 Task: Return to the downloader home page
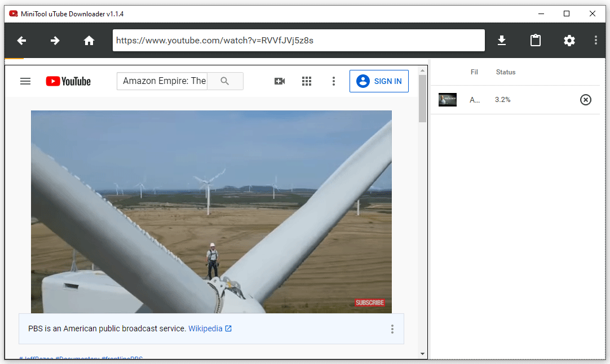point(89,41)
